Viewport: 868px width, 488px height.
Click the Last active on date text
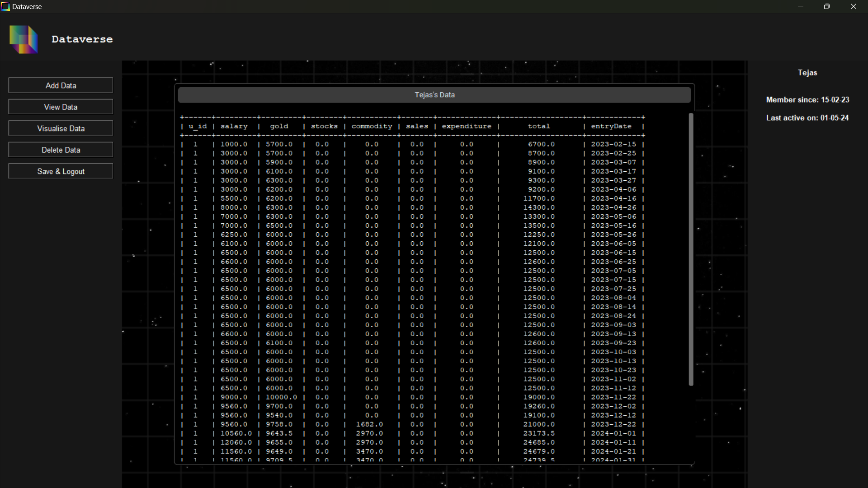pos(807,118)
